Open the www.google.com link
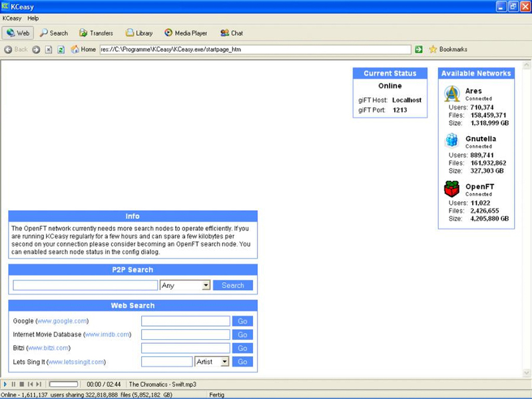Viewport: 532px width, 399px height. pyautogui.click(x=62, y=321)
